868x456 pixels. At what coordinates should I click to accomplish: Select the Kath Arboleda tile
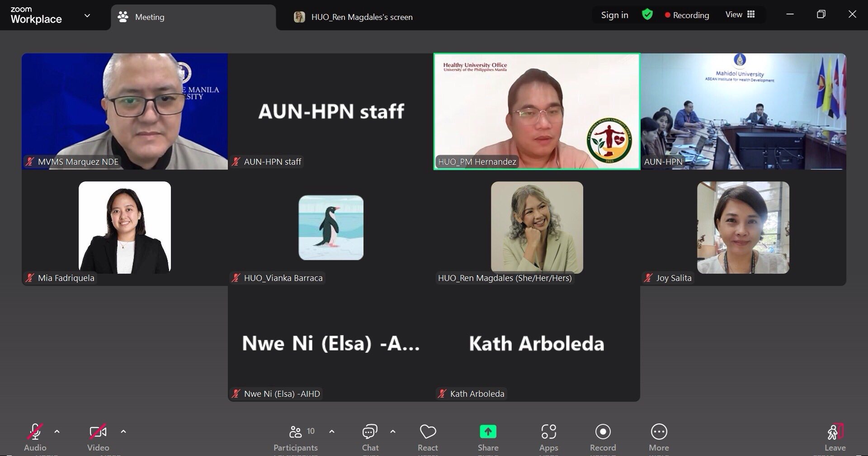tap(537, 343)
